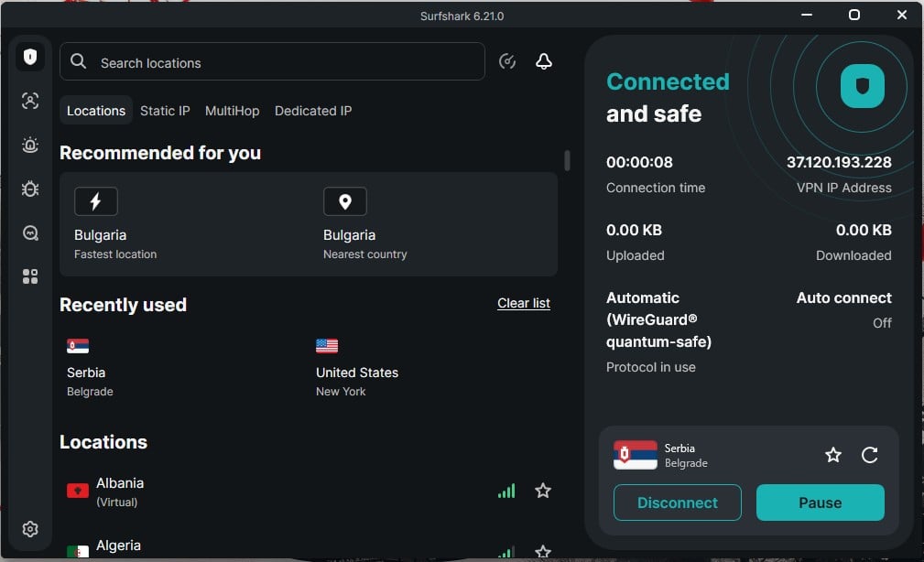Screen dimensions: 924x562
Task: Click the Pause button
Action: point(821,503)
